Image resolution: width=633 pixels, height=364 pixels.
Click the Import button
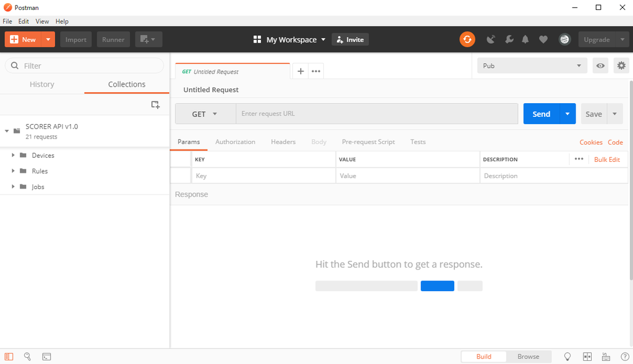(x=76, y=40)
